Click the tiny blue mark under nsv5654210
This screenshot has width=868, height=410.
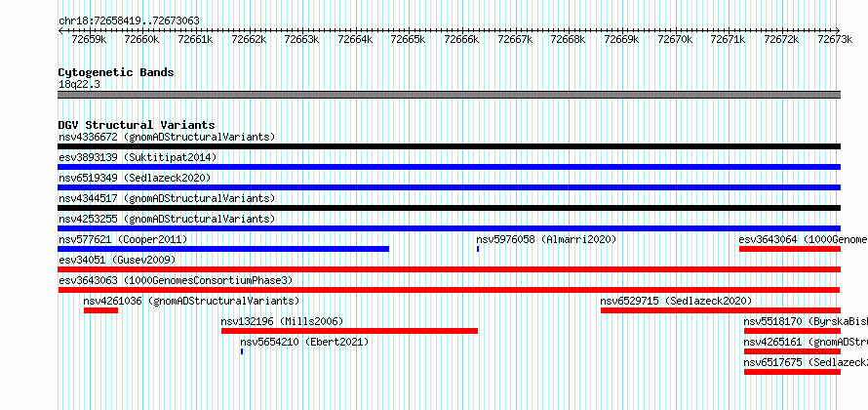pyautogui.click(x=242, y=351)
